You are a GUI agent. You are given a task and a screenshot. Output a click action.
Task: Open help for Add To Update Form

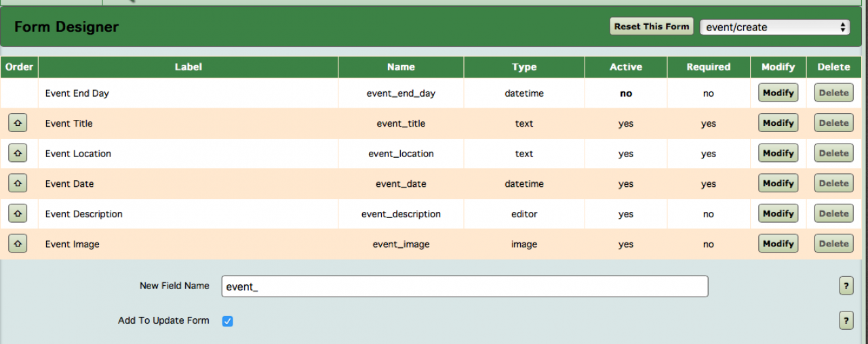click(846, 320)
